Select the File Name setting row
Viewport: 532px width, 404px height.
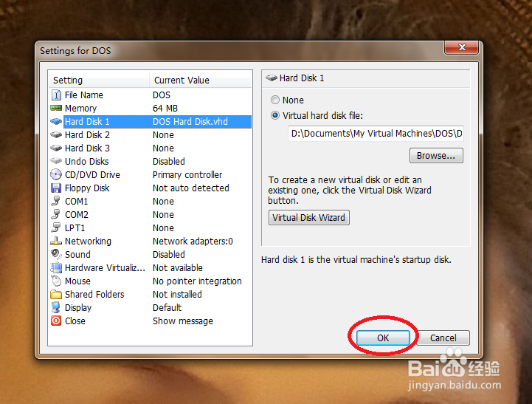(151, 95)
